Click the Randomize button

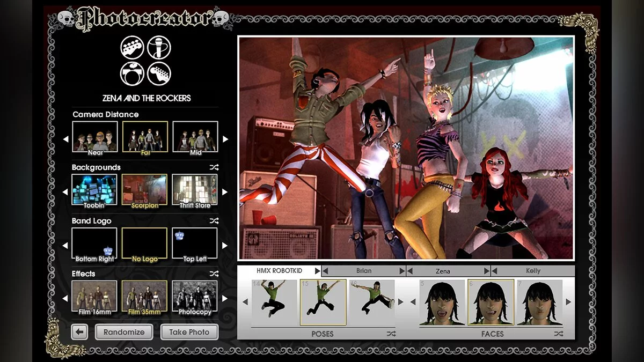click(124, 332)
